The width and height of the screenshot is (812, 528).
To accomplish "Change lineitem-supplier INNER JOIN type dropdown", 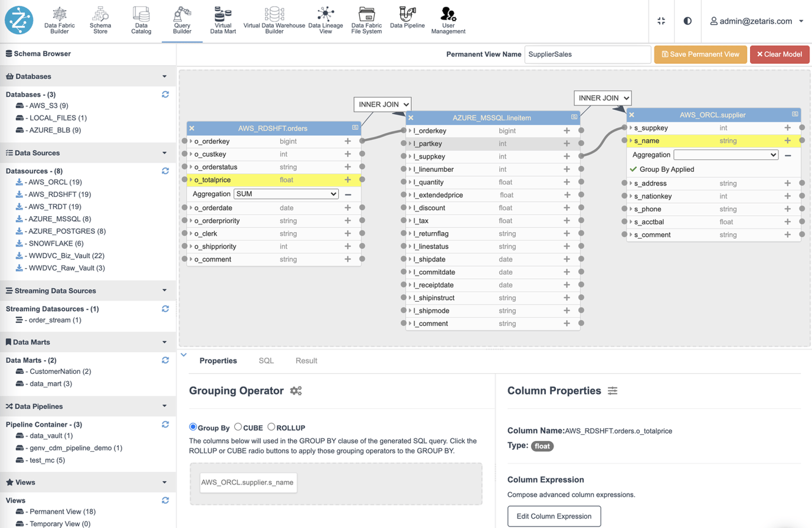I will (603, 98).
